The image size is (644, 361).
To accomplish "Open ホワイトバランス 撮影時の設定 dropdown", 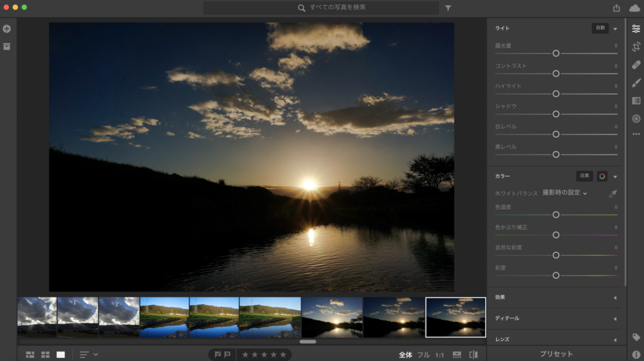I will (x=565, y=192).
